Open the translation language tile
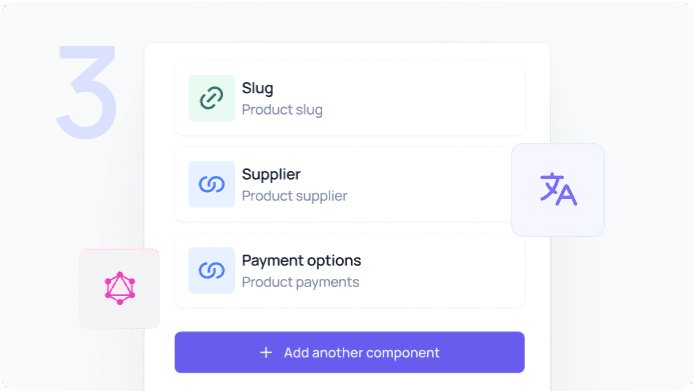Screen dimensions: 694x391 [x=558, y=190]
